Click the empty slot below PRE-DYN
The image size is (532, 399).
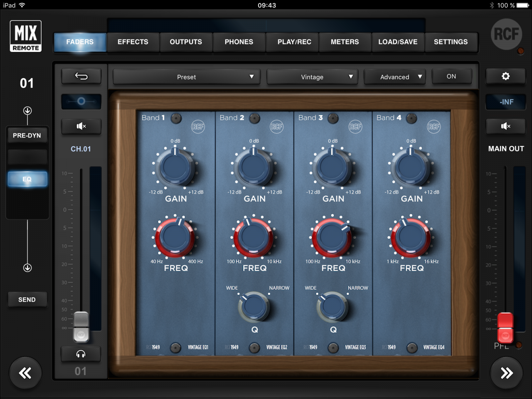(27, 157)
